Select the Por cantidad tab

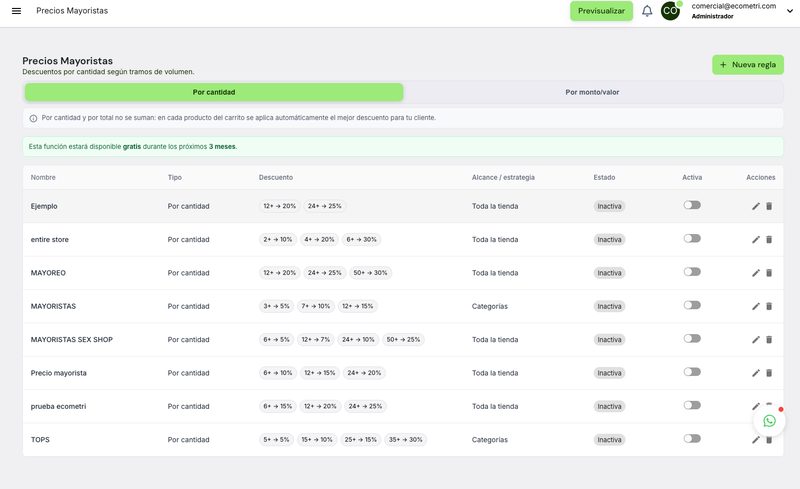coord(214,92)
